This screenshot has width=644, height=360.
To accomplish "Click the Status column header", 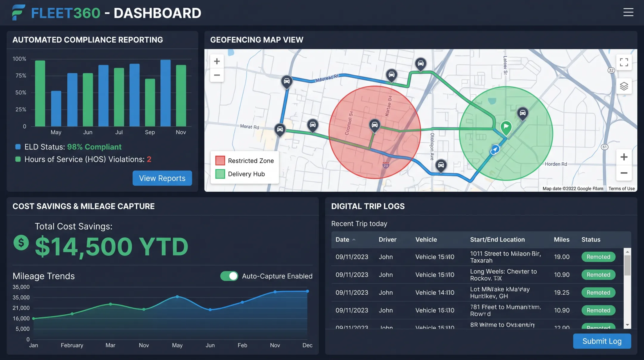I will point(591,239).
